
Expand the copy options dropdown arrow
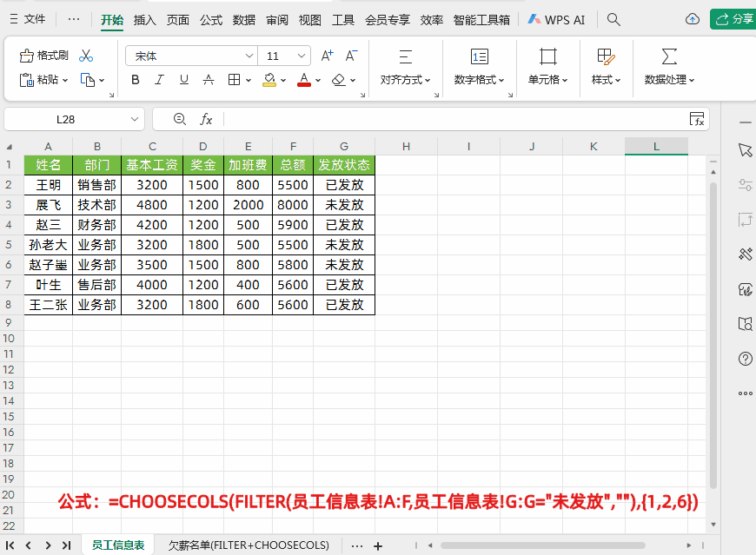coord(102,81)
